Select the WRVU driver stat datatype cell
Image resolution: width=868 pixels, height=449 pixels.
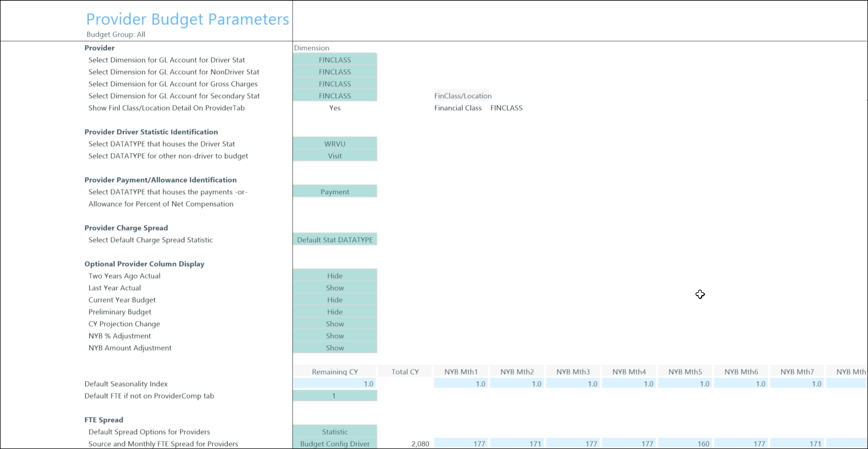(334, 144)
